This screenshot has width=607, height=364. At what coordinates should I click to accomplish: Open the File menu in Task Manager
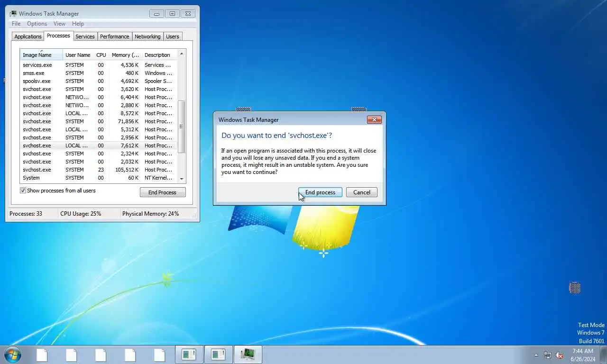click(16, 24)
